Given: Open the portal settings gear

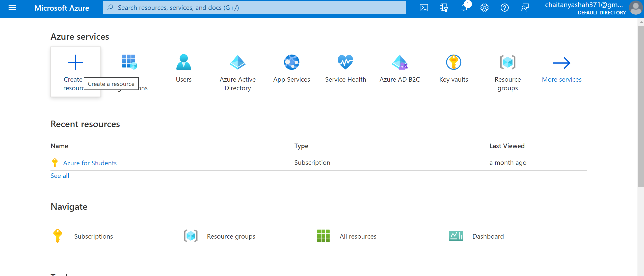Looking at the screenshot, I should click(485, 8).
